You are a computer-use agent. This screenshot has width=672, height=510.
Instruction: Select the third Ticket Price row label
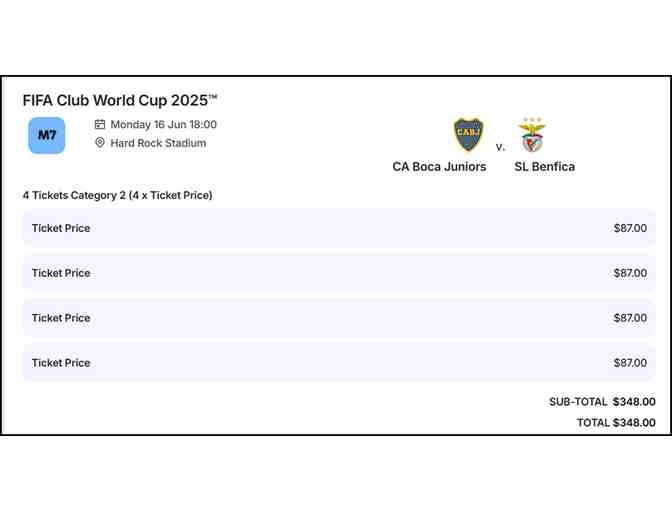click(61, 318)
